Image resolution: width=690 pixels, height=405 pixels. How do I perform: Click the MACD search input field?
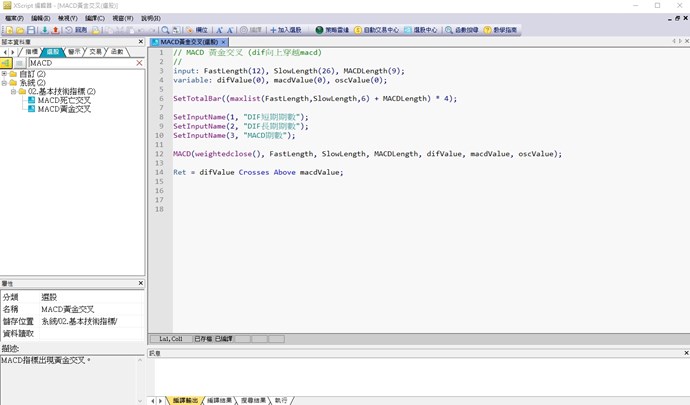click(80, 63)
